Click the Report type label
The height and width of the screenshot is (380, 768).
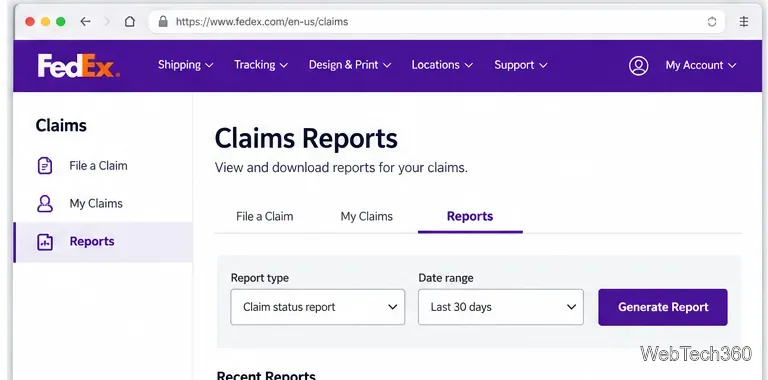(x=260, y=278)
